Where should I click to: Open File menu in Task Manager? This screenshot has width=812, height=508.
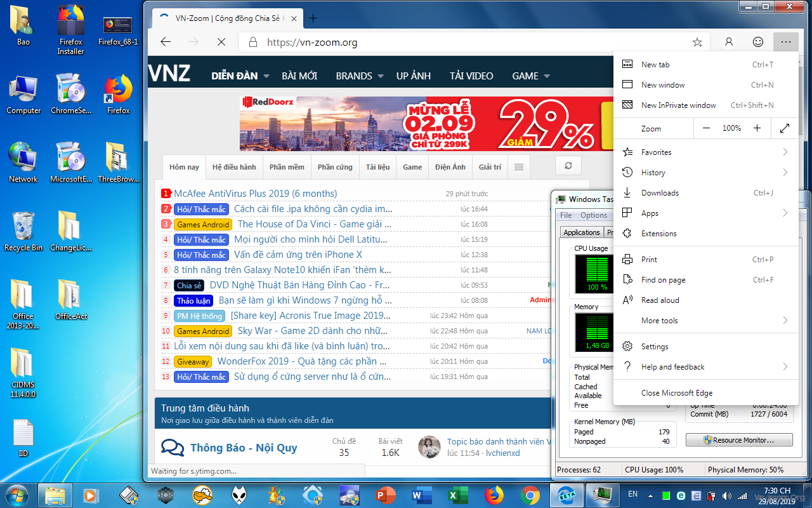coord(566,215)
